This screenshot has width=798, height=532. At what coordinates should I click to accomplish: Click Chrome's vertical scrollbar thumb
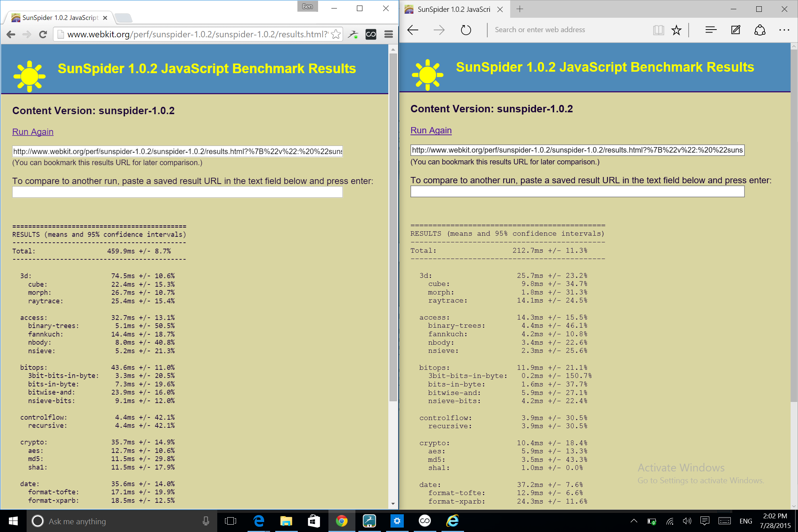[393, 227]
